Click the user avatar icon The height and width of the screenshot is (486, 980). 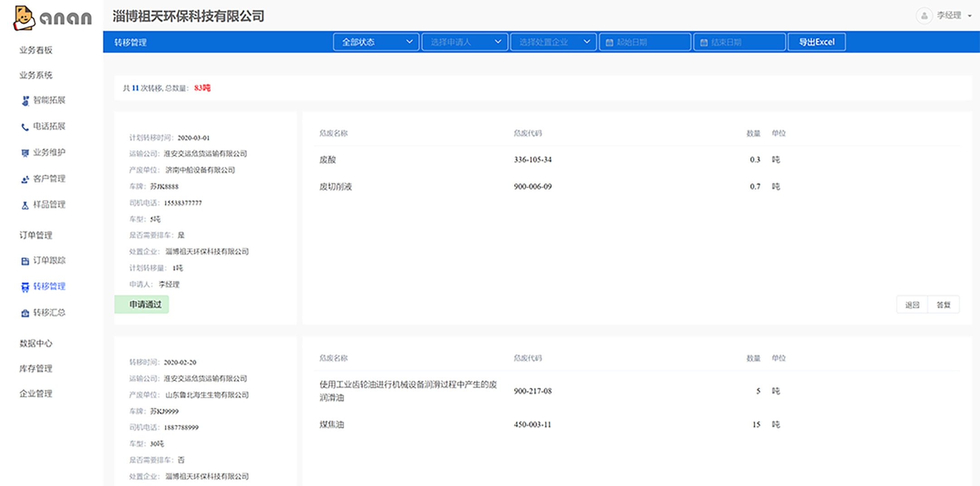pos(924,16)
